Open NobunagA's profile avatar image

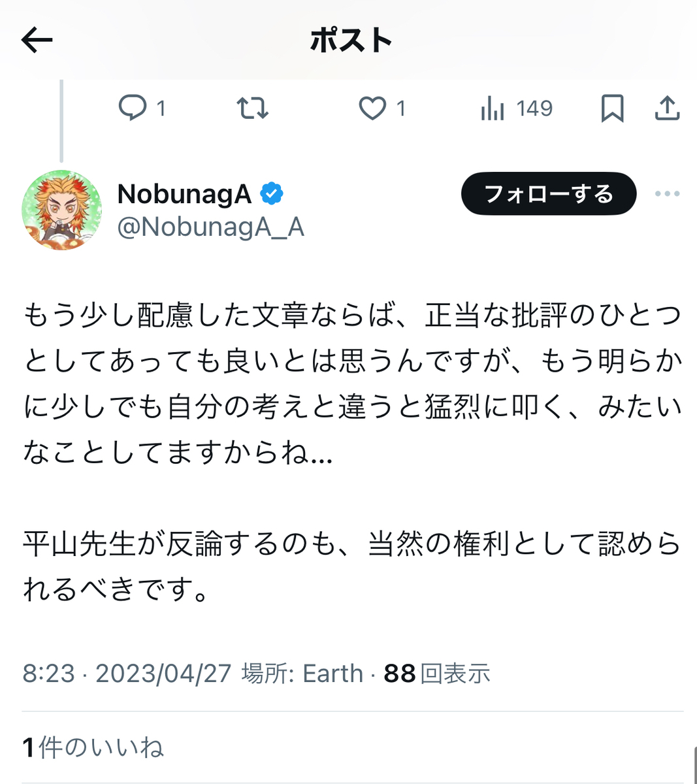(x=61, y=210)
